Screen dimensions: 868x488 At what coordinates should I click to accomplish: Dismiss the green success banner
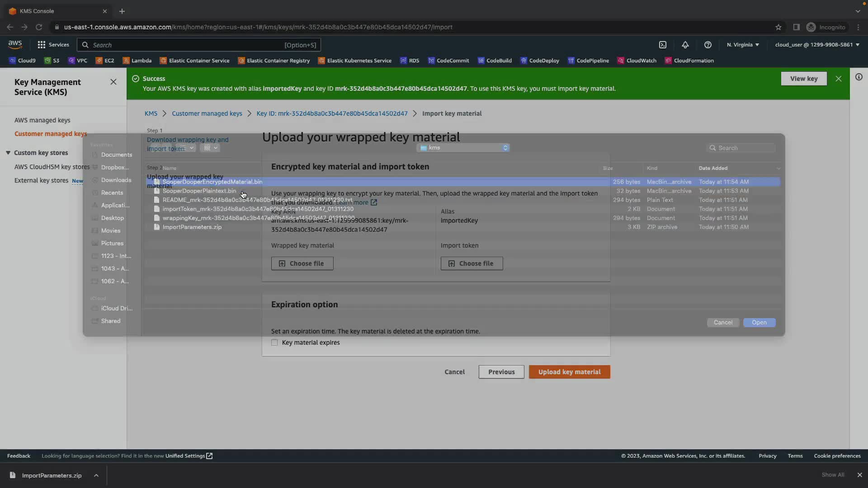[x=838, y=79]
